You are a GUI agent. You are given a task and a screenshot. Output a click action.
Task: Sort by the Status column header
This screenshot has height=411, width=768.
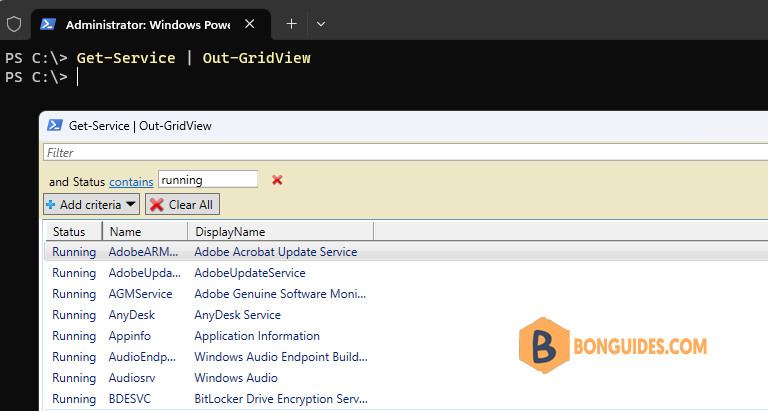(x=73, y=231)
